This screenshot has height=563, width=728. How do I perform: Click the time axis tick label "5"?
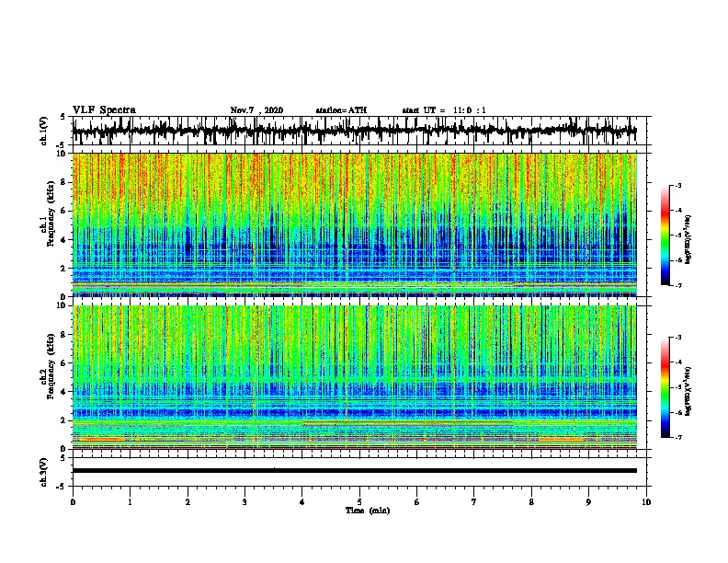tap(359, 501)
